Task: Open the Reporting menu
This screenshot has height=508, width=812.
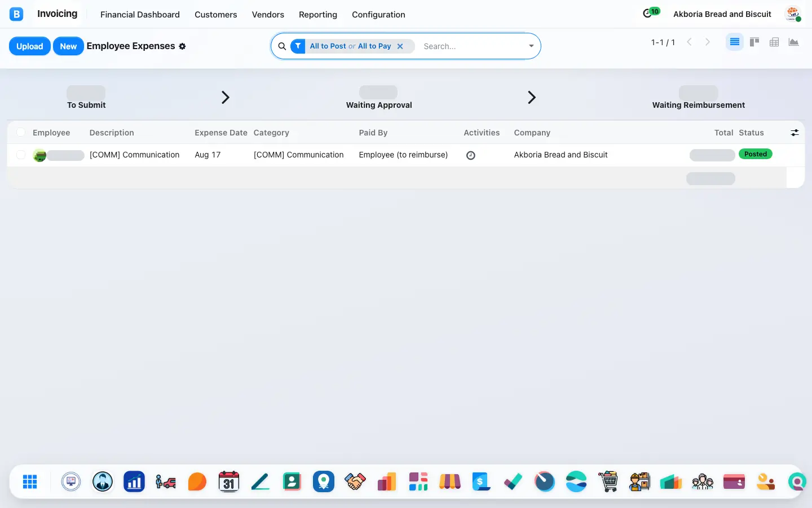Action: [318, 15]
